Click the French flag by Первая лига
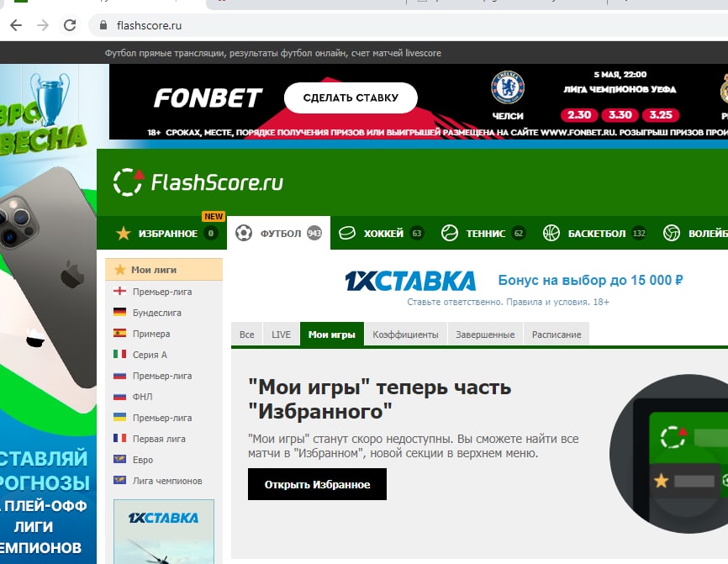Viewport: 728px width, 564px height. tap(119, 438)
